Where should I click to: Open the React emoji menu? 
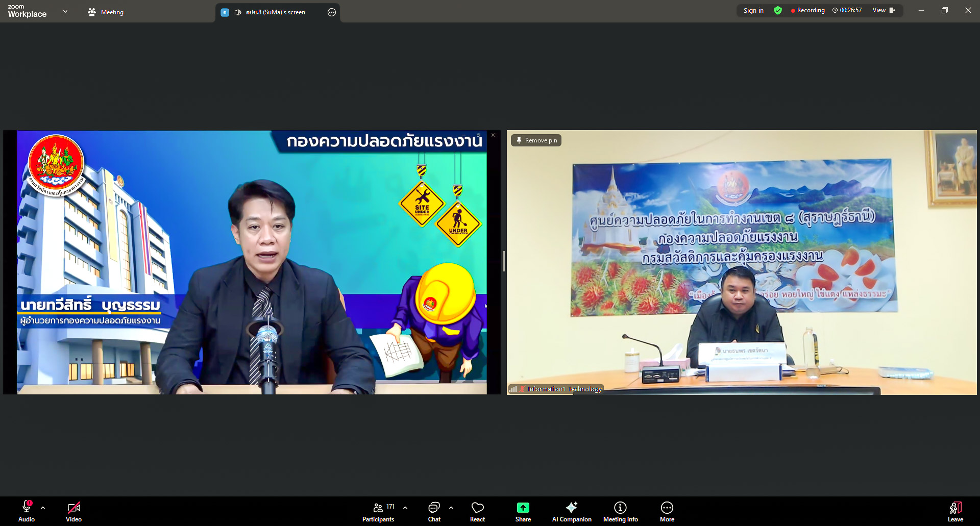coord(477,512)
